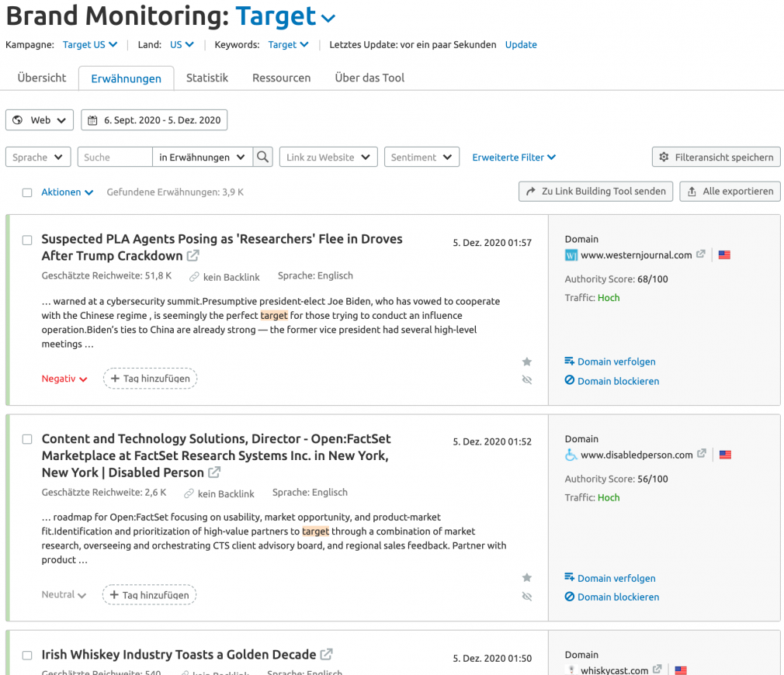Click US flag next to disabledperson.com
Viewport: 784px width, 675px height.
tap(726, 455)
